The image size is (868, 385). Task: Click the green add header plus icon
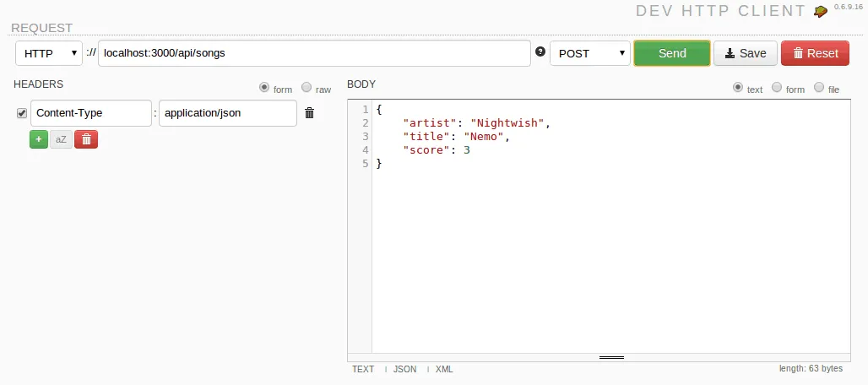click(x=39, y=139)
